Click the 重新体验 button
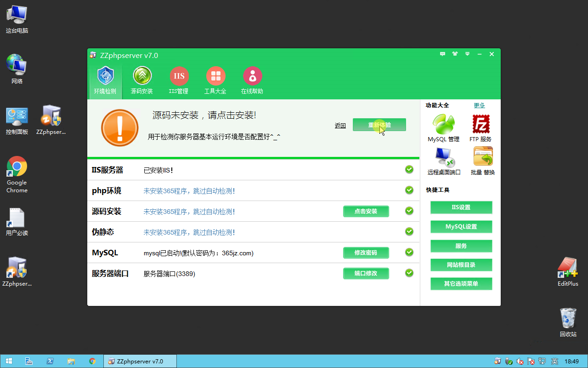 (379, 125)
